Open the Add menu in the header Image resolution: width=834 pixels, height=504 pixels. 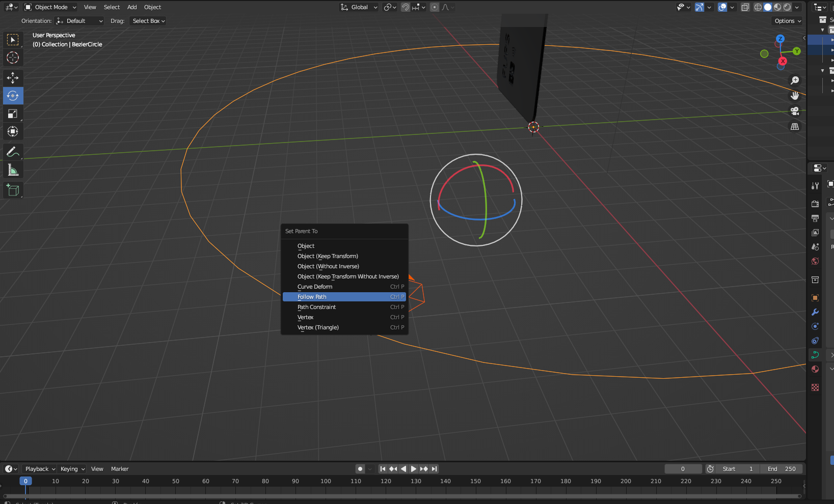tap(132, 7)
